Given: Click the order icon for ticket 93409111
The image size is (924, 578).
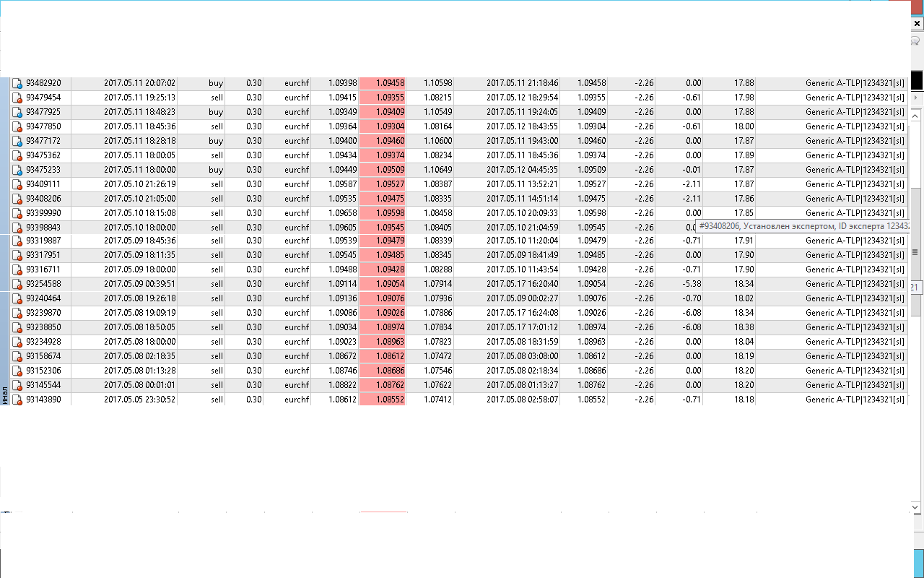Looking at the screenshot, I should click(x=17, y=184).
